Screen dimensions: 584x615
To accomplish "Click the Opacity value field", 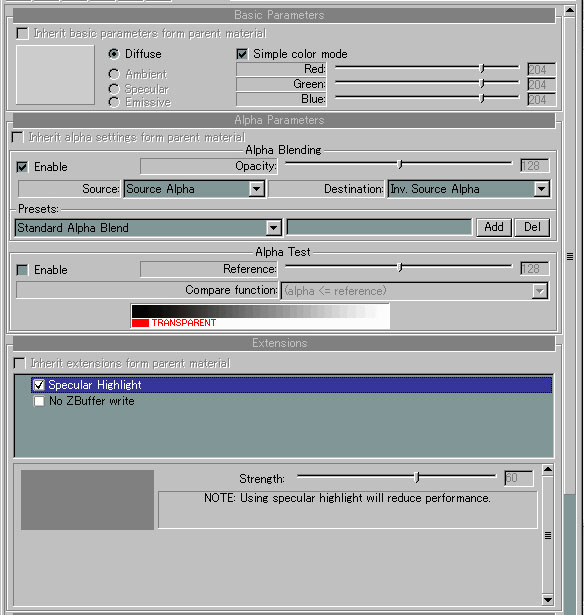I will [x=535, y=166].
